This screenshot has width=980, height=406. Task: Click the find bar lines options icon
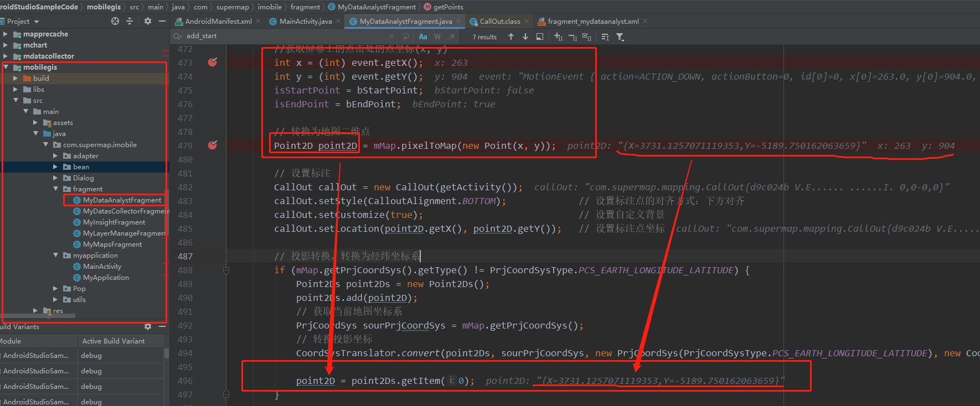pos(605,37)
